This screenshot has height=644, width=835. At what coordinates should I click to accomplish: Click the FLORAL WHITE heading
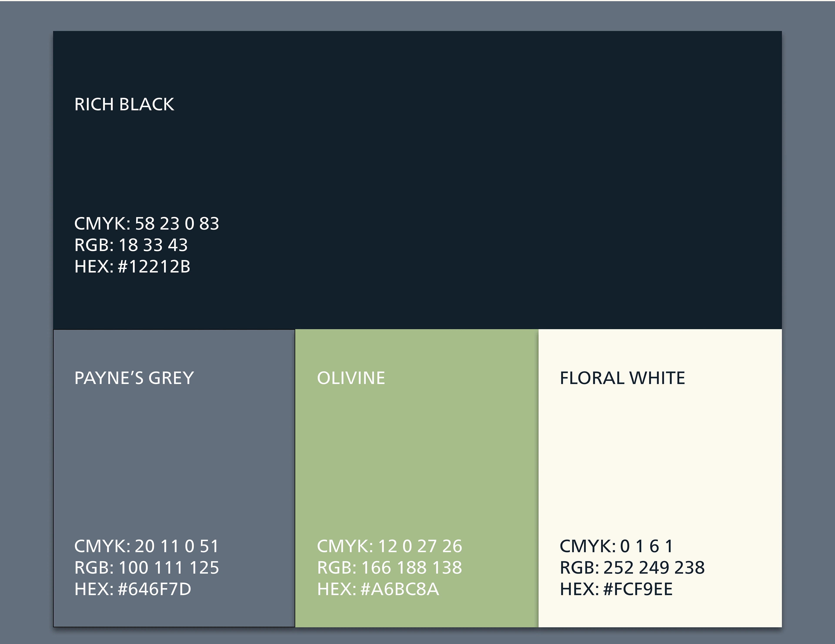pyautogui.click(x=622, y=378)
